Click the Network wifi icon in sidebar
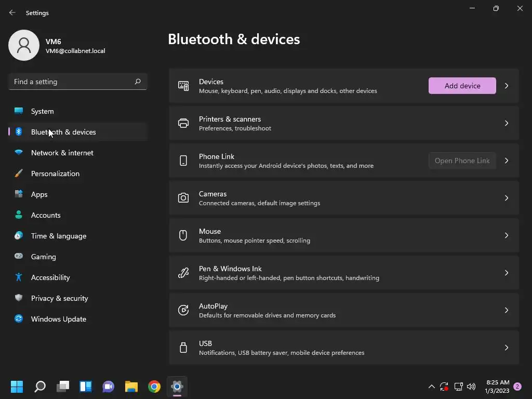The width and height of the screenshot is (532, 399). pyautogui.click(x=19, y=152)
